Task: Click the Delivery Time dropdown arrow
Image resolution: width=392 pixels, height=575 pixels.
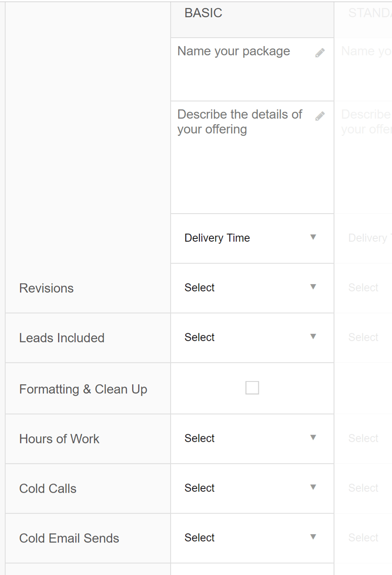Action: tap(314, 237)
